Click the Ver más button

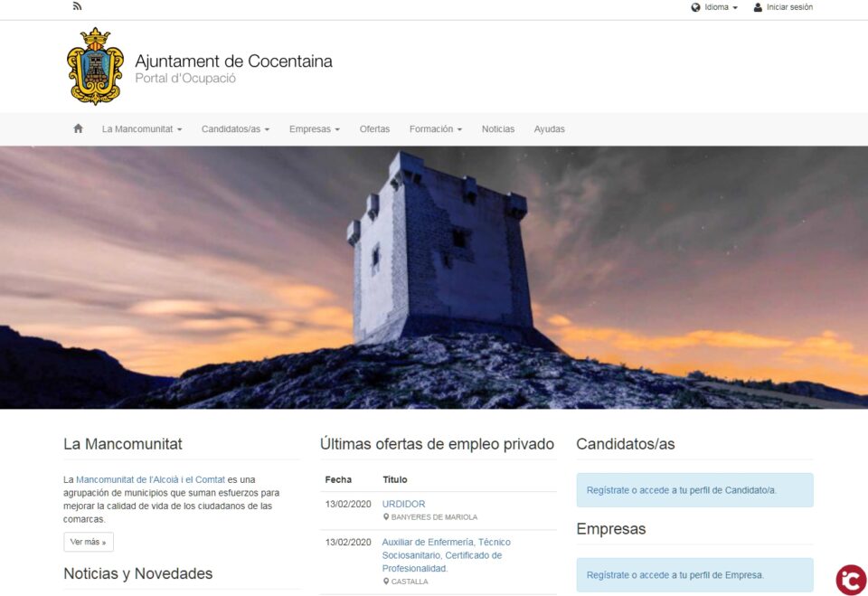pos(87,541)
